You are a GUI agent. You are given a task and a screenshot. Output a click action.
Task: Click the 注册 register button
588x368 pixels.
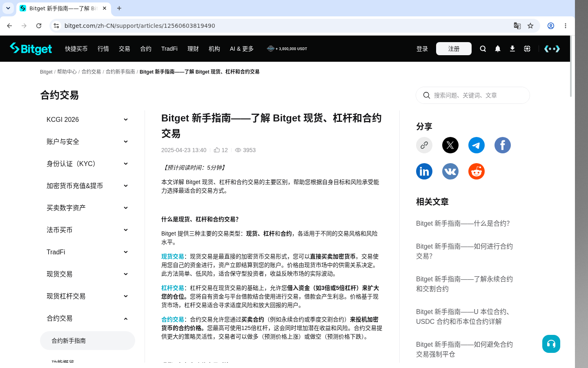point(454,49)
